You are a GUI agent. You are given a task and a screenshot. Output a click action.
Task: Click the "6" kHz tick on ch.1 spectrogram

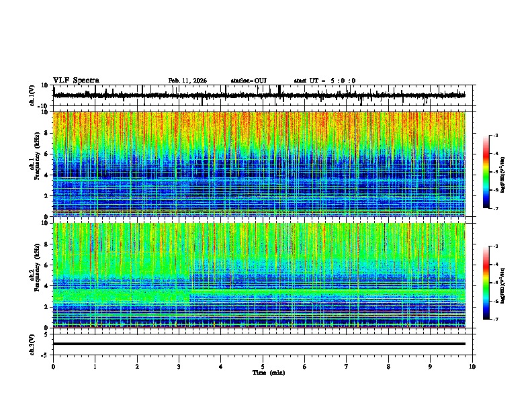click(x=46, y=154)
